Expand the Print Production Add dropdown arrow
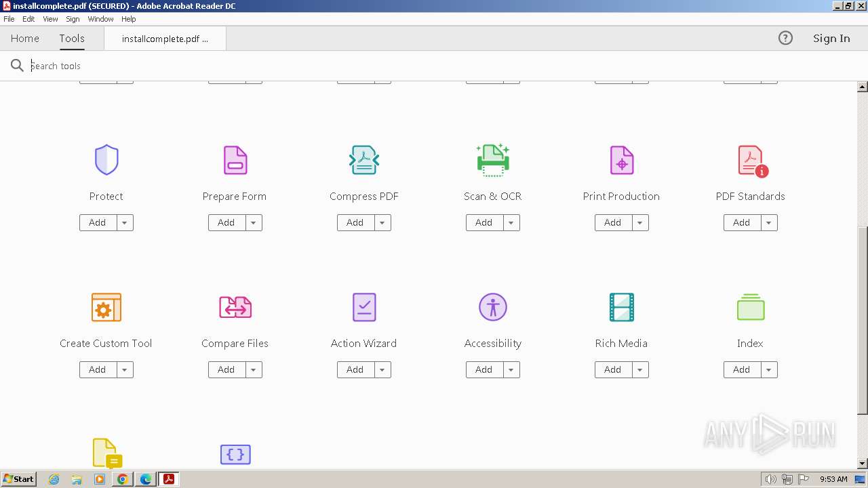Viewport: 868px width, 488px height. 640,222
